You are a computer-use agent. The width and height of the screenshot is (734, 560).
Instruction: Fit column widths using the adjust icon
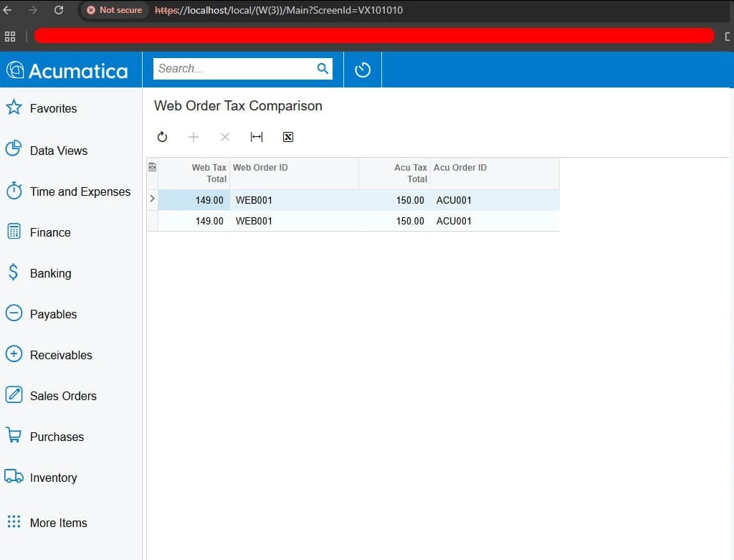coord(257,137)
